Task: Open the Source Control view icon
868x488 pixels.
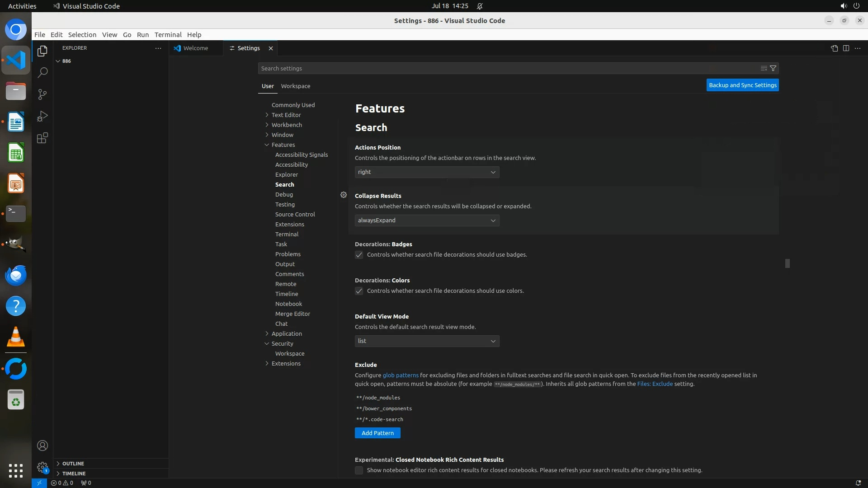Action: [42, 94]
